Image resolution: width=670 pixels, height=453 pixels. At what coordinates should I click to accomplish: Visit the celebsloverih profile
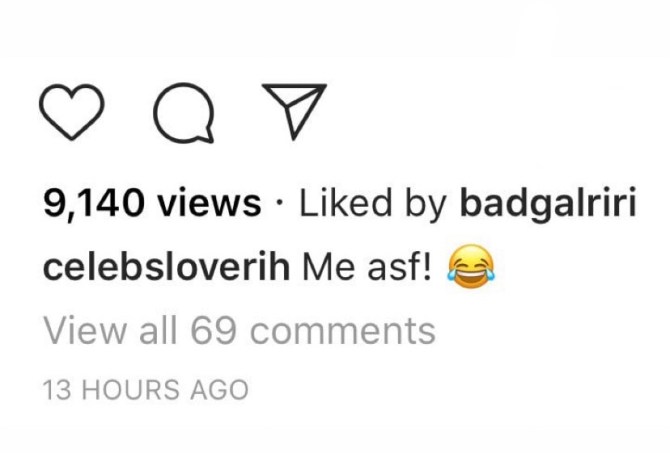click(167, 268)
